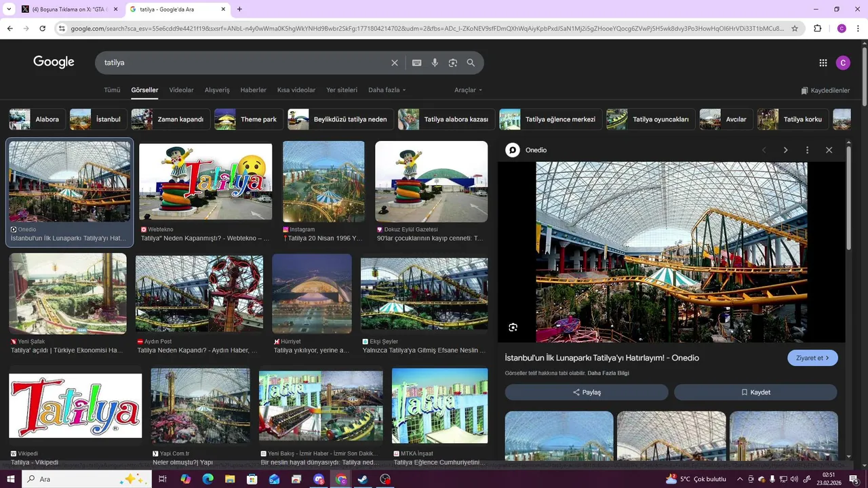Close the Onedio image preview panel
868x488 pixels.
point(829,150)
